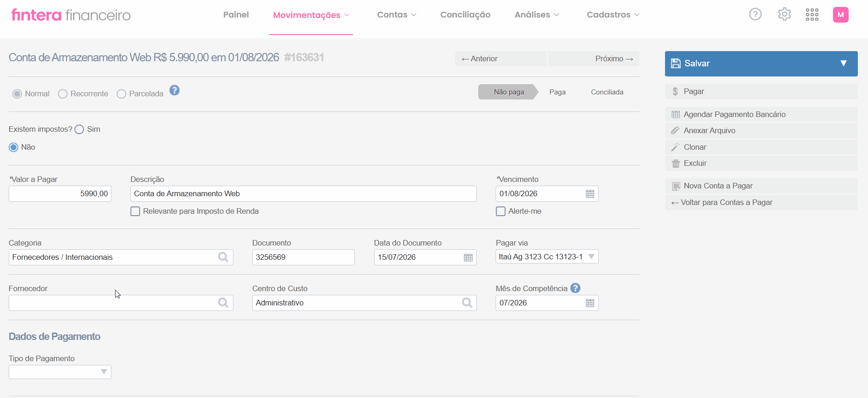Go to the Painel tab
Screen dimensions: 868x398
pyautogui.click(x=236, y=15)
